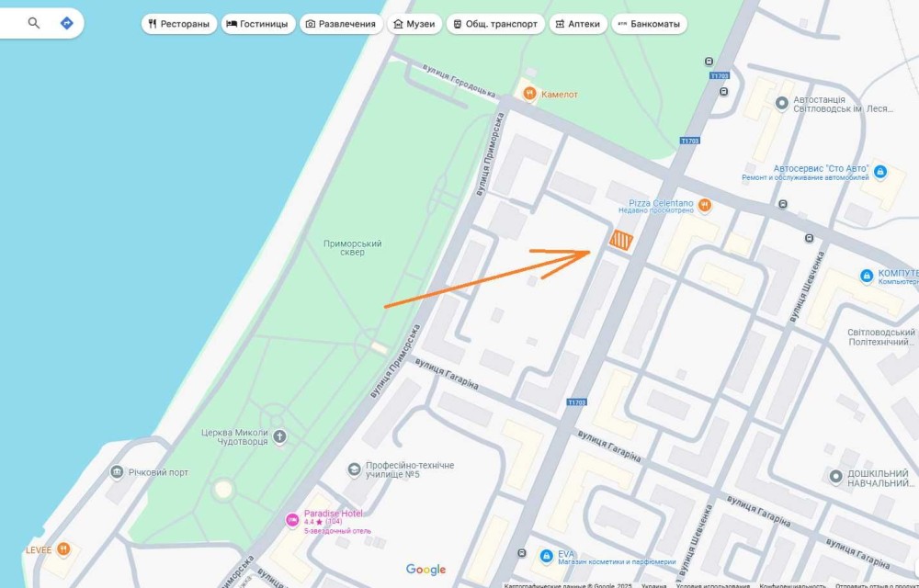Show Банкоматы on the map

point(650,24)
